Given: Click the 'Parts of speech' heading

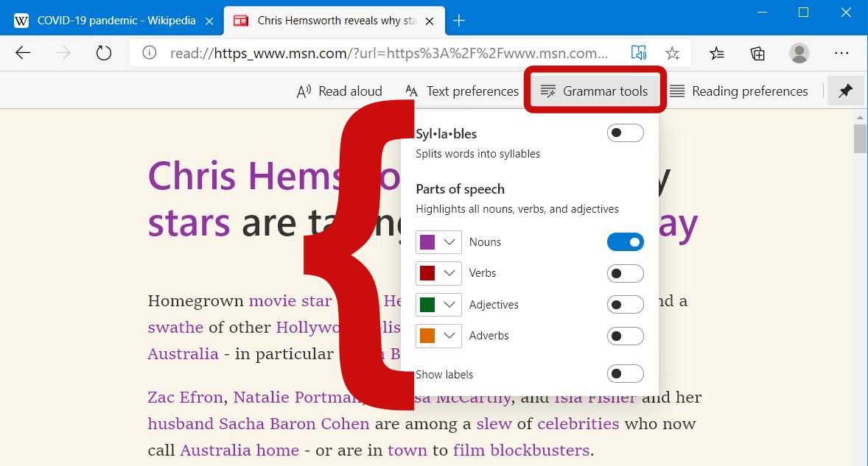Looking at the screenshot, I should click(x=460, y=189).
